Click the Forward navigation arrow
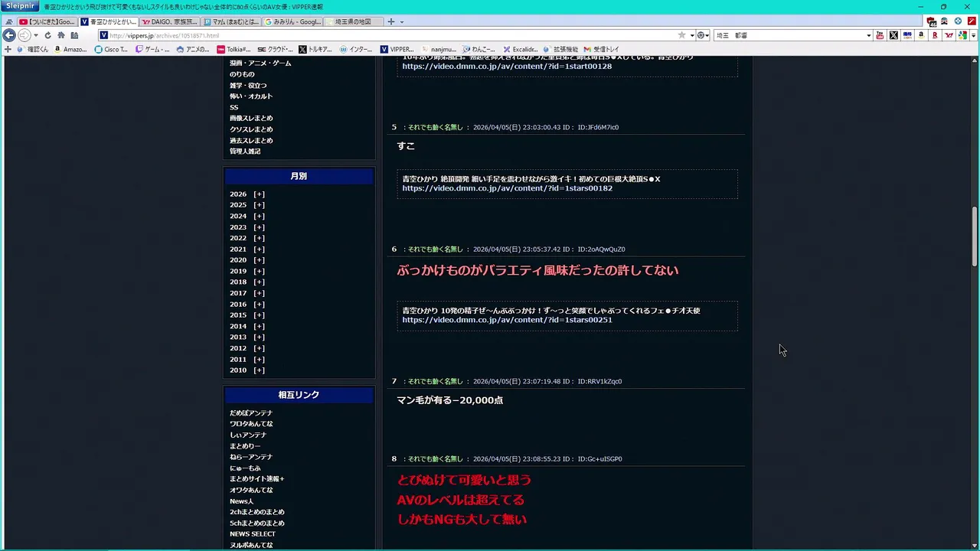980x551 pixels. pos(24,35)
